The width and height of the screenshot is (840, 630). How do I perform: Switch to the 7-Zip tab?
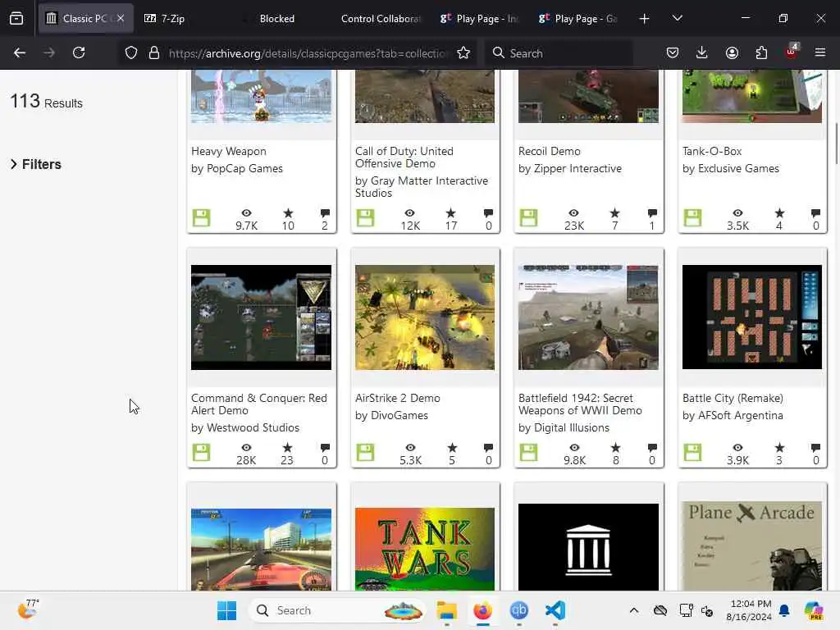(172, 18)
